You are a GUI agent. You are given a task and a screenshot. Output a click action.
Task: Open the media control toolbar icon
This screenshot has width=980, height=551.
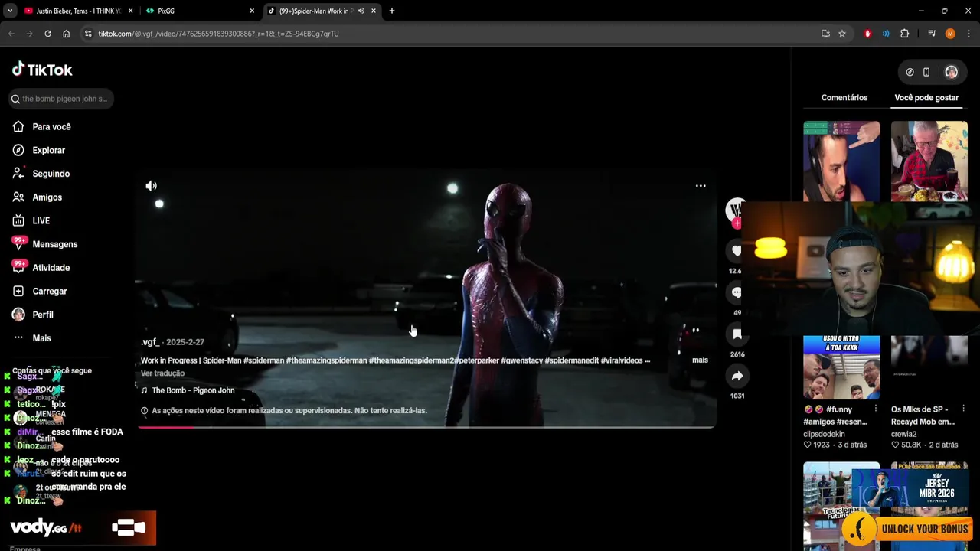click(932, 34)
